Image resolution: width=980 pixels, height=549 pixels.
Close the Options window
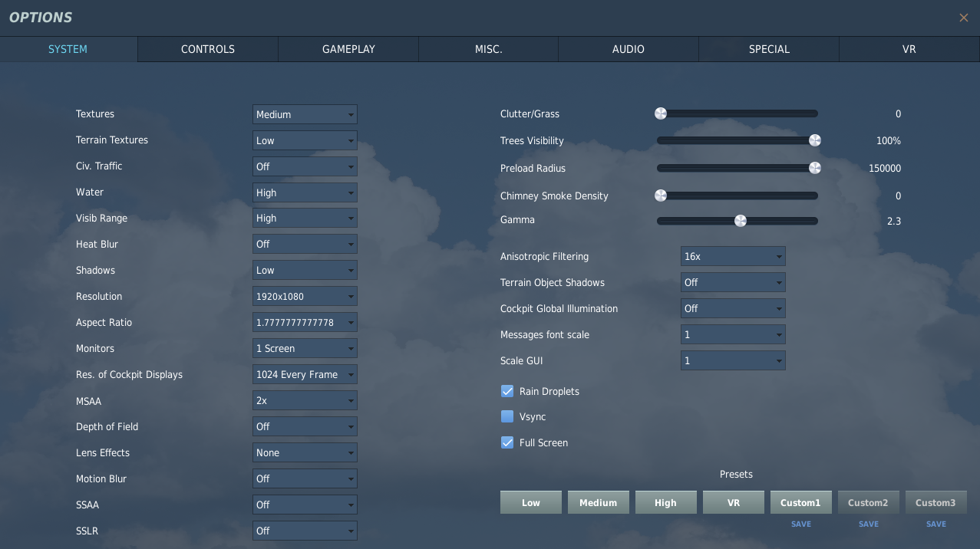click(x=964, y=18)
